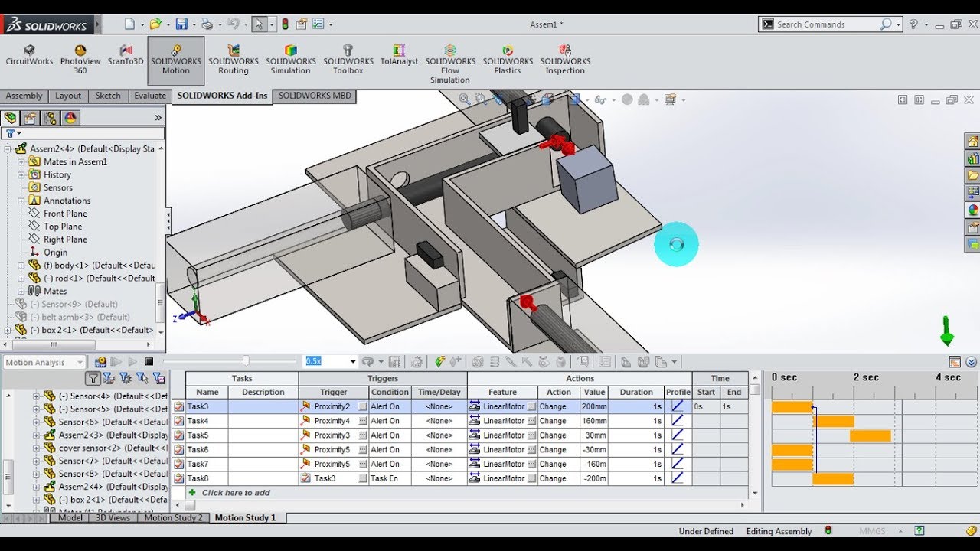Enable SOLIDWORKS Toolbox add-in
Screen dimensions: 980x551
[x=348, y=60]
